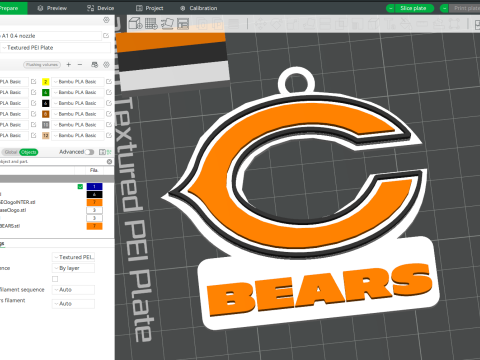Open the Device tab
Image resolution: width=480 pixels, height=360 pixels.
pos(100,8)
